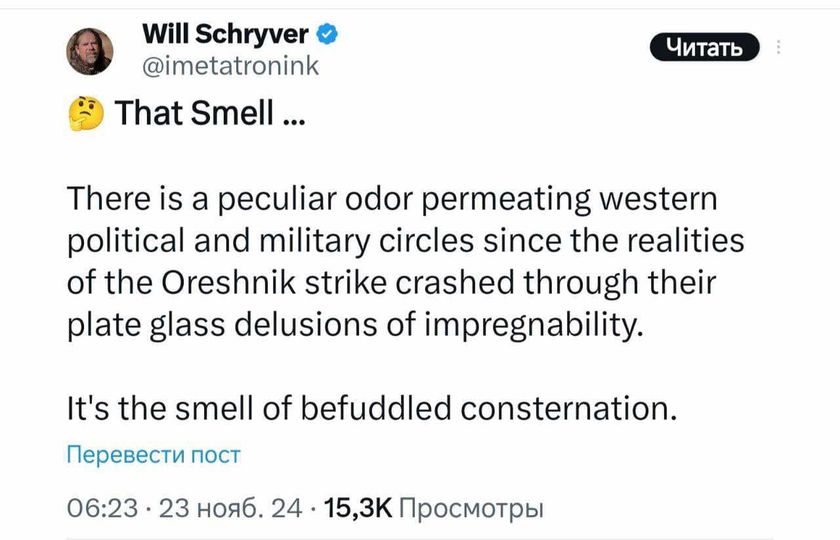The width and height of the screenshot is (840, 540).
Task: Click the 06:23 post timestamp
Action: pos(100,509)
